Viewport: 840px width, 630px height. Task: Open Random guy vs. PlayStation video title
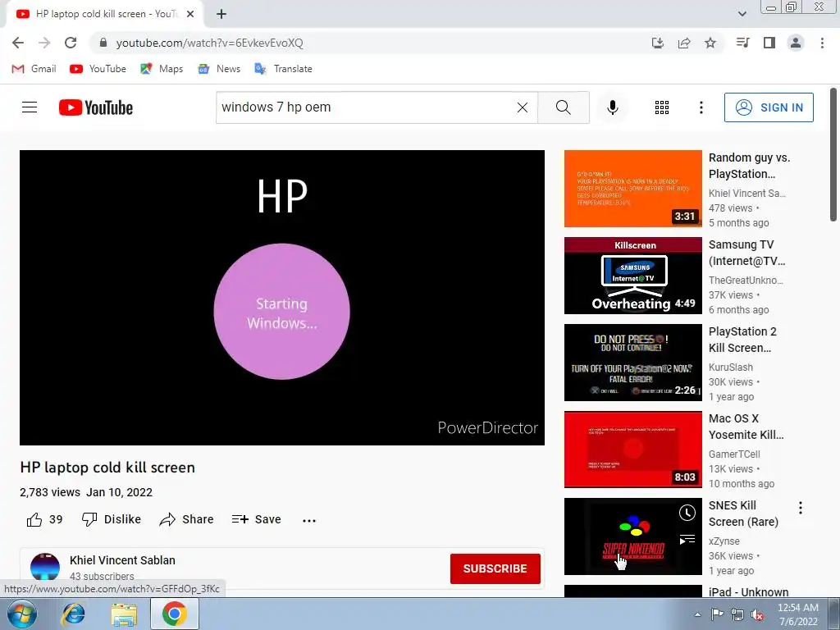point(749,166)
